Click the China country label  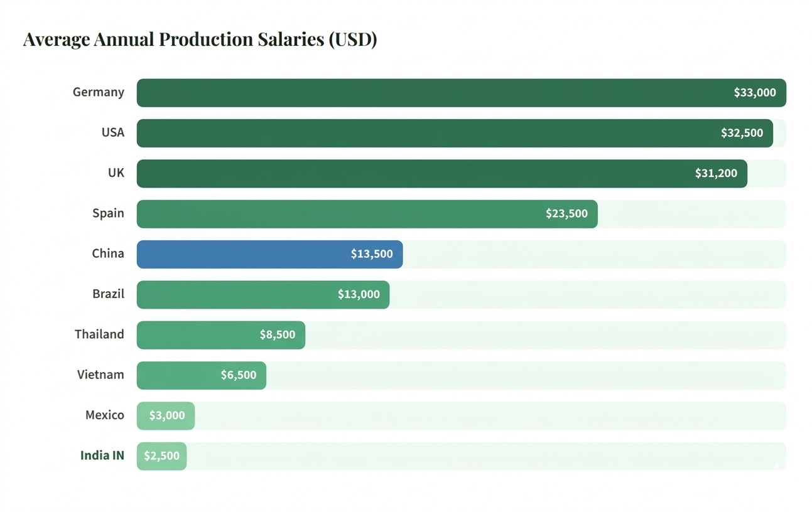click(107, 254)
